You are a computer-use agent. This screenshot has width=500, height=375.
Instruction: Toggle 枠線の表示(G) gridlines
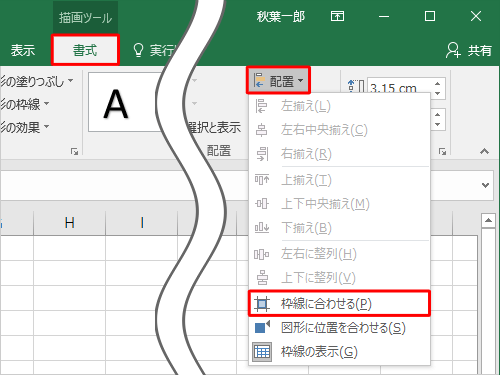pos(339,351)
